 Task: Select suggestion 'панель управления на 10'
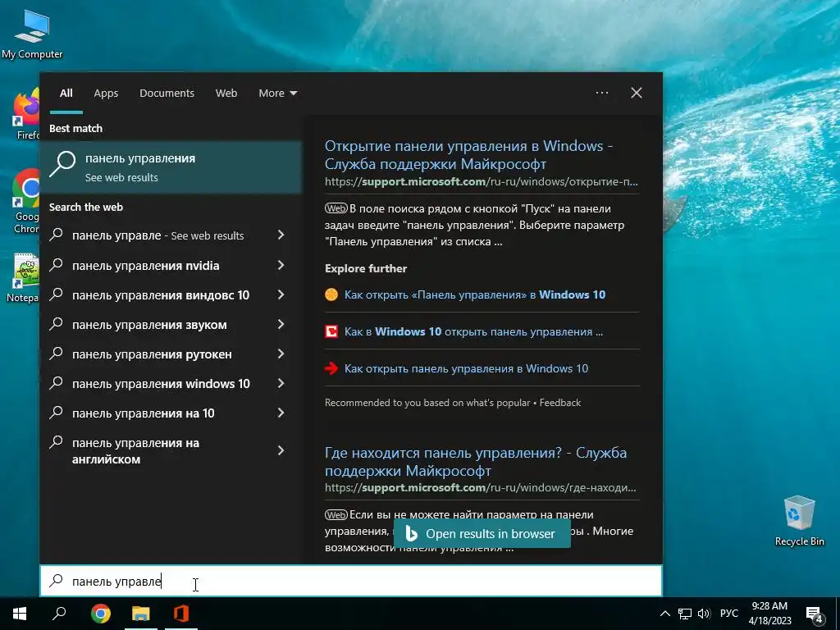click(x=143, y=413)
